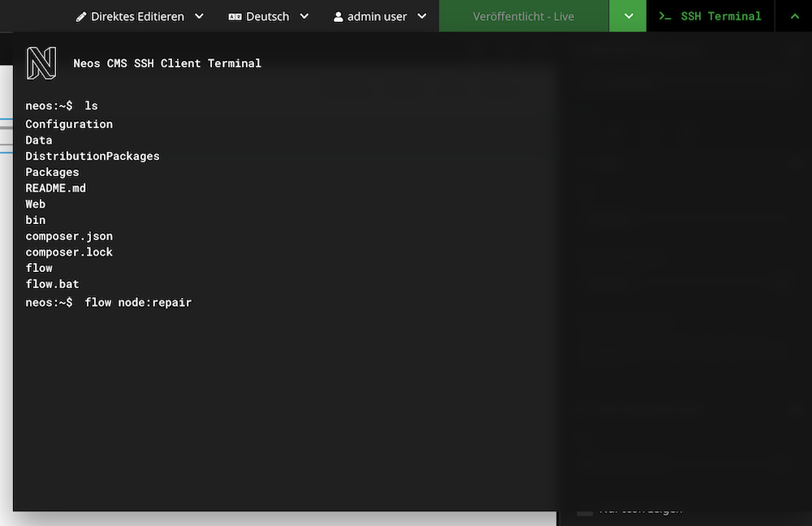This screenshot has height=526, width=812.
Task: Select the composer.json file entry
Action: click(x=69, y=236)
